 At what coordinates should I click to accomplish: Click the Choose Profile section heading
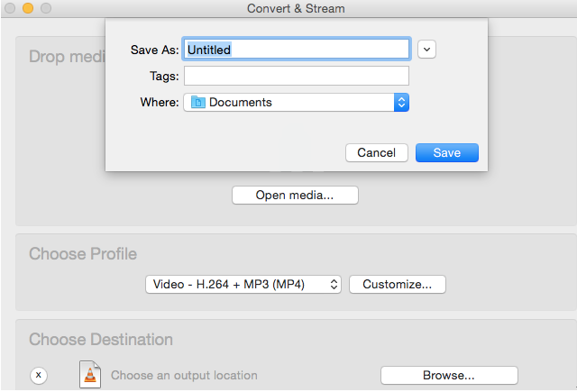point(83,254)
